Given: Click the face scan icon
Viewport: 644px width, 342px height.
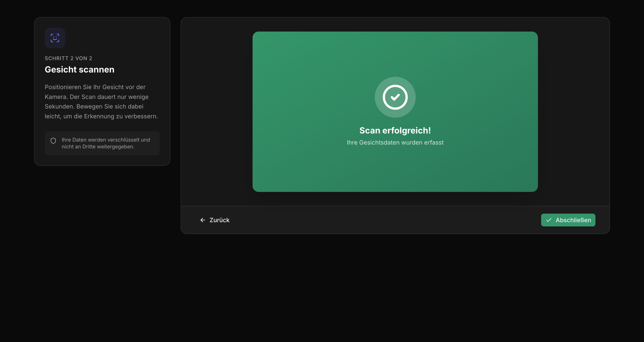Looking at the screenshot, I should tap(55, 38).
